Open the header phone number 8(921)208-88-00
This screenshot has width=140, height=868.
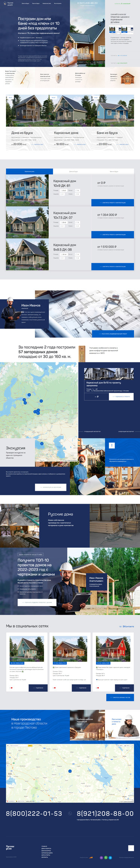tap(87, 3)
